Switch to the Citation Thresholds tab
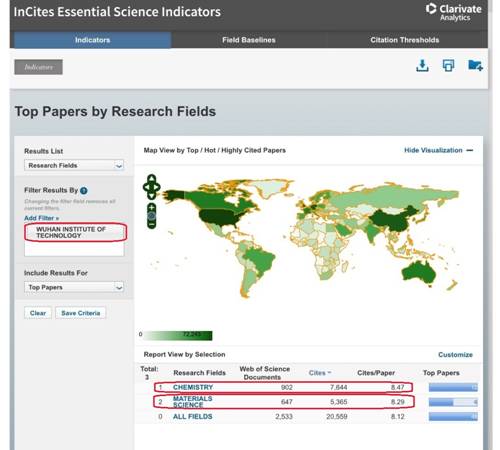500x450 pixels. click(405, 40)
